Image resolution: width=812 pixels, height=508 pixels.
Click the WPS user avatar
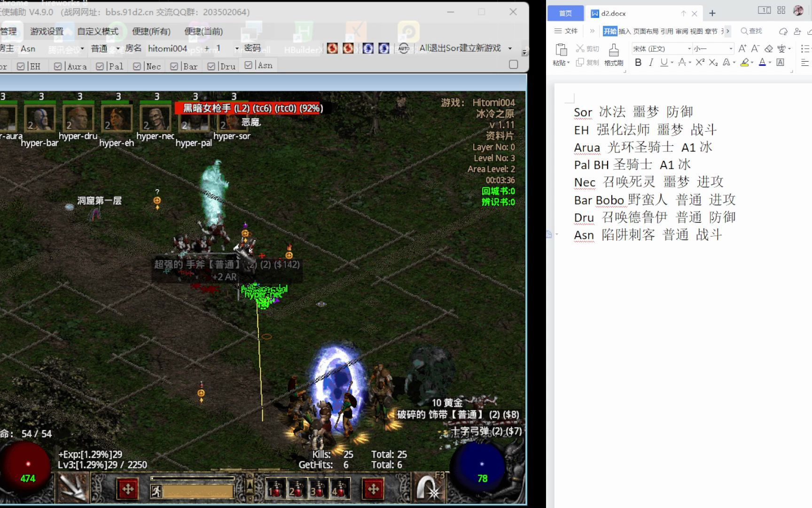pos(798,10)
